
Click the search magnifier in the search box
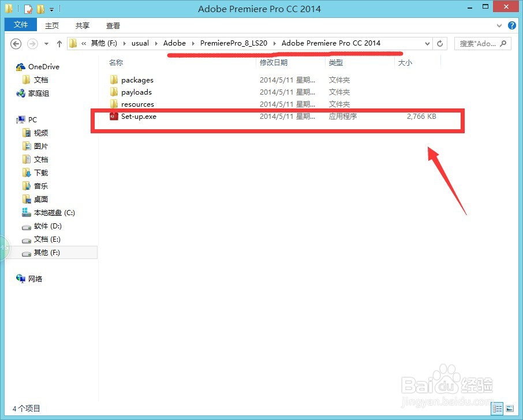coord(502,43)
